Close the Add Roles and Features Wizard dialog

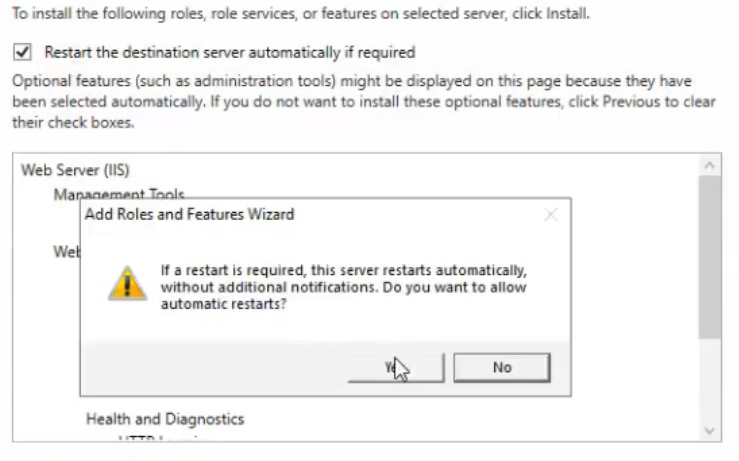click(x=550, y=215)
